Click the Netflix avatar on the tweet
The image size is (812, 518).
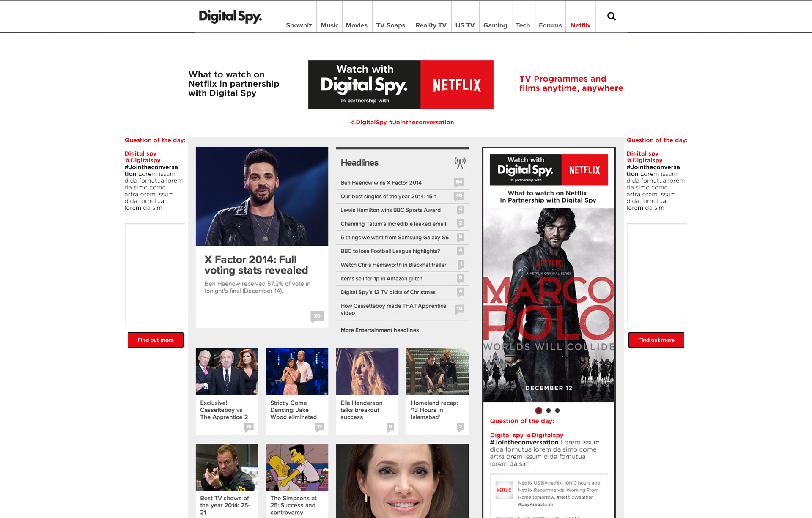503,491
